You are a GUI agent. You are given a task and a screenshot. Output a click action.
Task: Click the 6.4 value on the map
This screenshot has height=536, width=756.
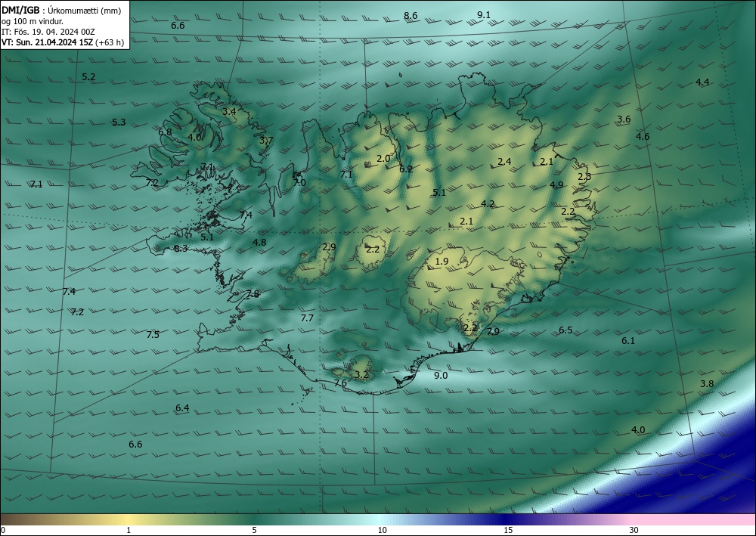click(x=182, y=407)
